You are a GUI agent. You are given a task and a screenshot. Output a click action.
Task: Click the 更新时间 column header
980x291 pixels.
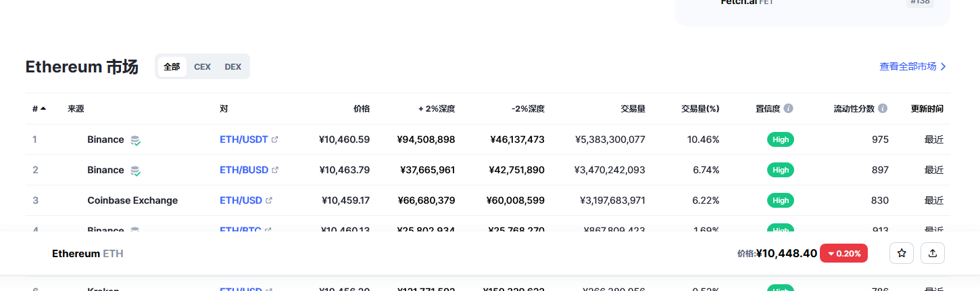coord(927,108)
